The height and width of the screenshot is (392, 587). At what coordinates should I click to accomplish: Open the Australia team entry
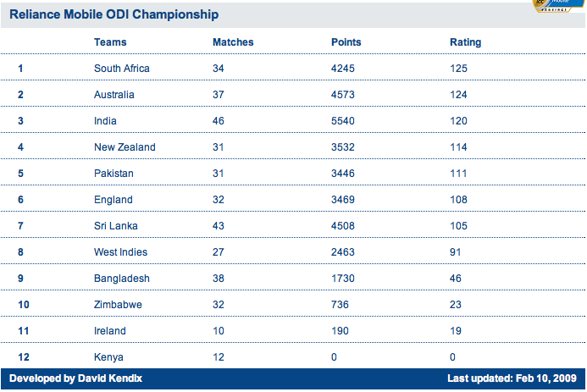click(x=114, y=94)
